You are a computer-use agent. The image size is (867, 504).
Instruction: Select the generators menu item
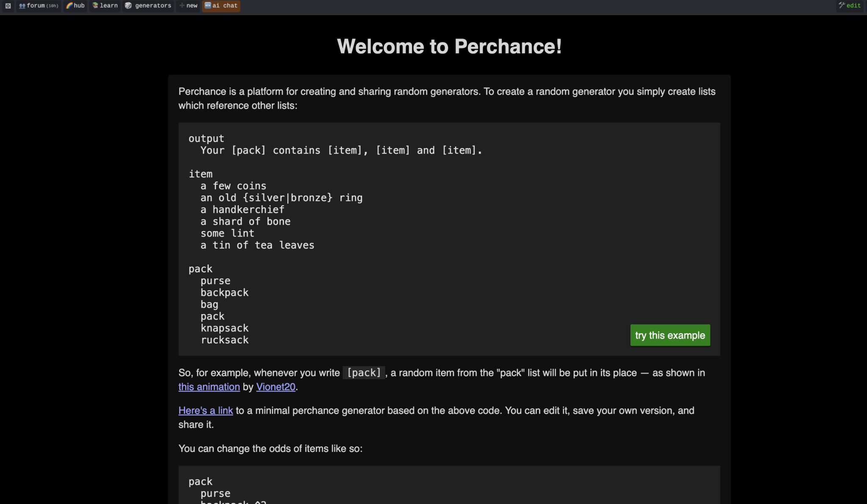coord(153,6)
